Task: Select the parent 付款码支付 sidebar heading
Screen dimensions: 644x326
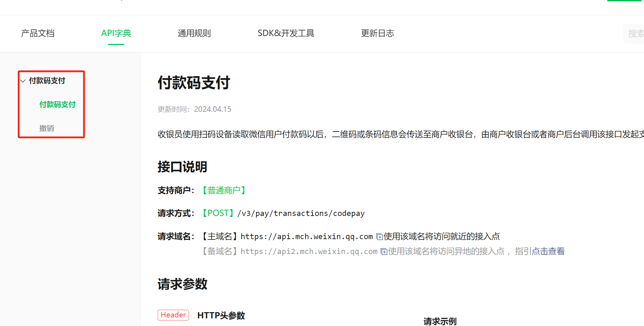Action: [x=47, y=81]
